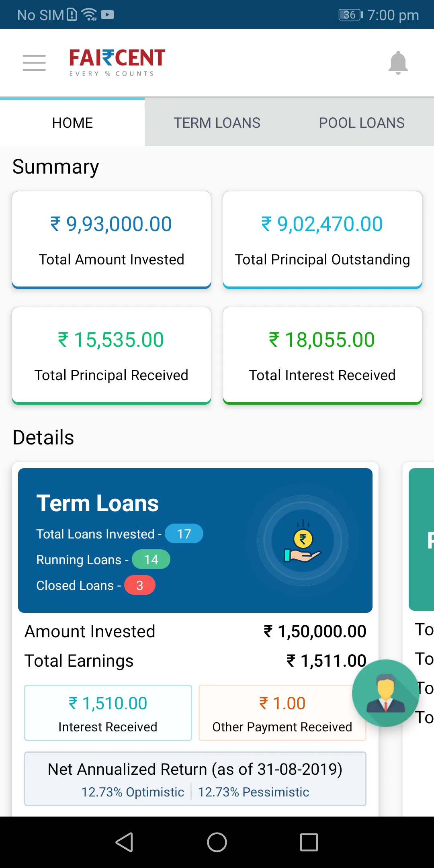The width and height of the screenshot is (434, 868).
Task: Tap the green Running Loans badge
Action: tap(151, 559)
